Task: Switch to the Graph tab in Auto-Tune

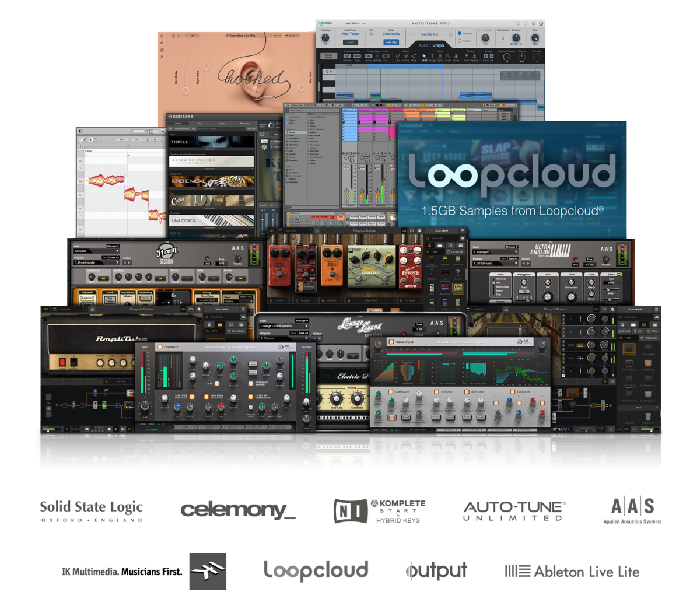Action: click(438, 45)
